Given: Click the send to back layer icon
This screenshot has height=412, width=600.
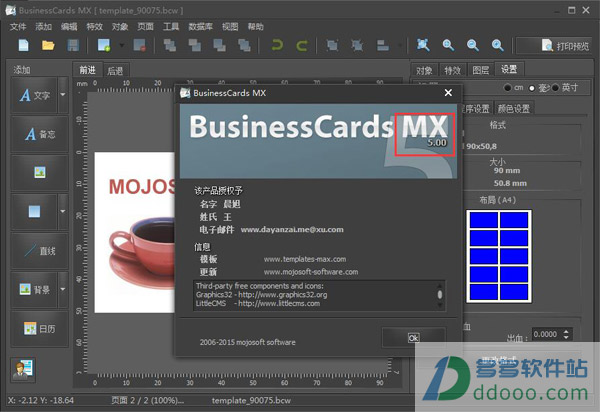Looking at the screenshot, I should [244, 45].
